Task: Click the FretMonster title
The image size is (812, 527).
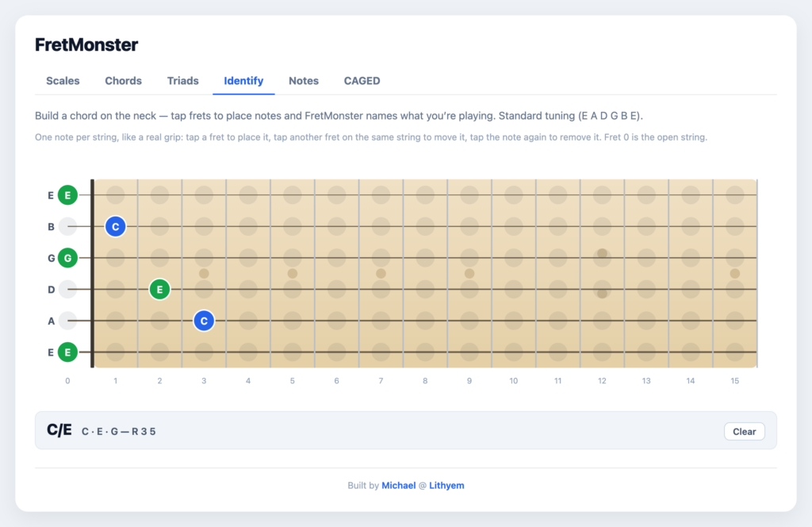Action: (86, 44)
